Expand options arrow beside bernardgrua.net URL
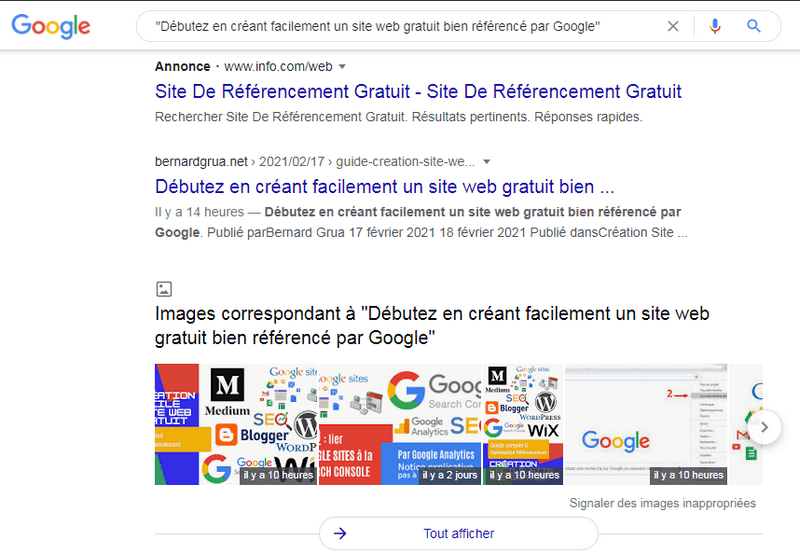 click(487, 162)
